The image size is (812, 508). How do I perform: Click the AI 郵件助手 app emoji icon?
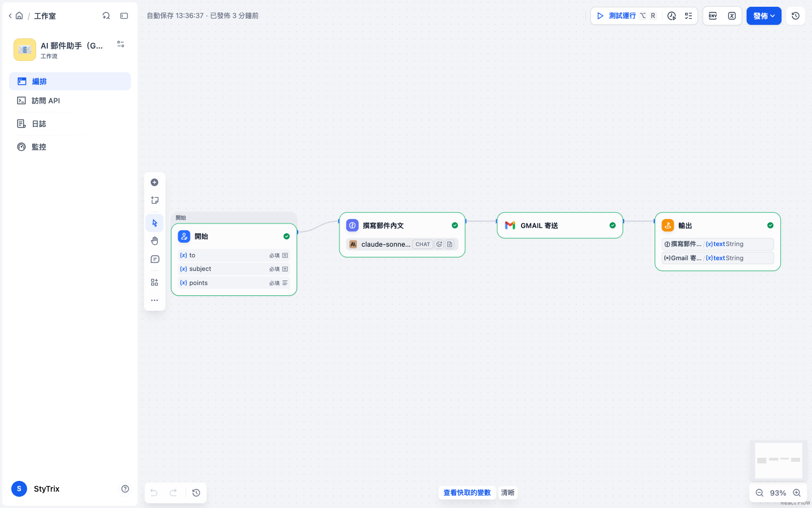click(x=25, y=50)
